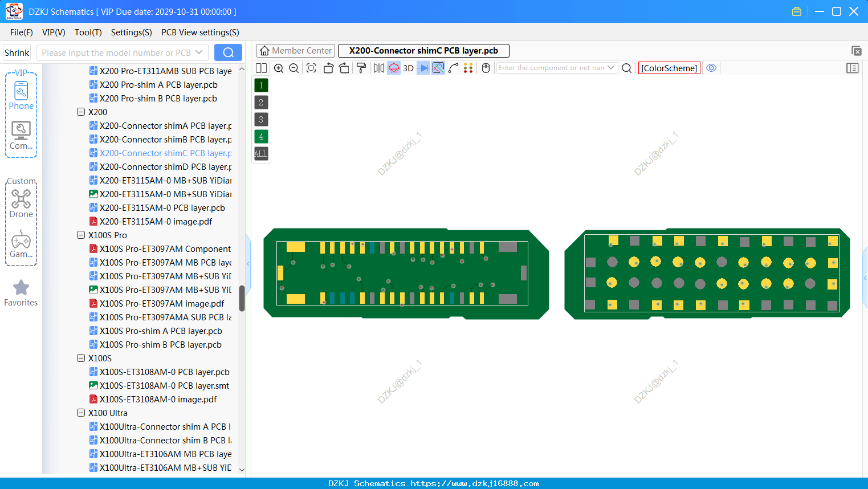
Task: Open the File(F) menu
Action: 22,32
